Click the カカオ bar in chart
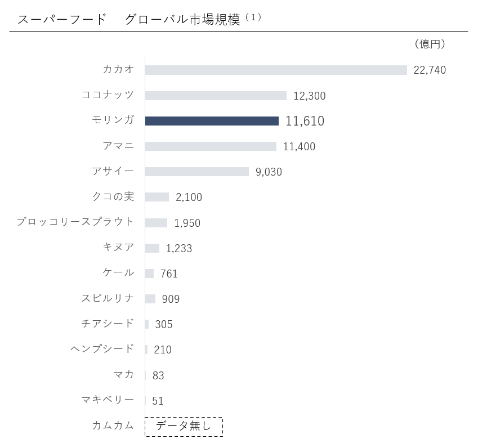 (276, 70)
